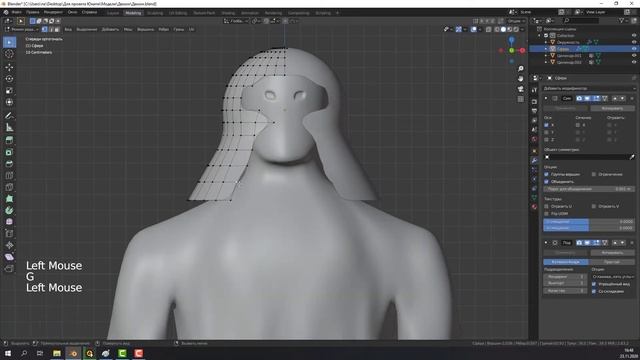Select the Annotate tool
640x360 pixels.
(x=9, y=116)
